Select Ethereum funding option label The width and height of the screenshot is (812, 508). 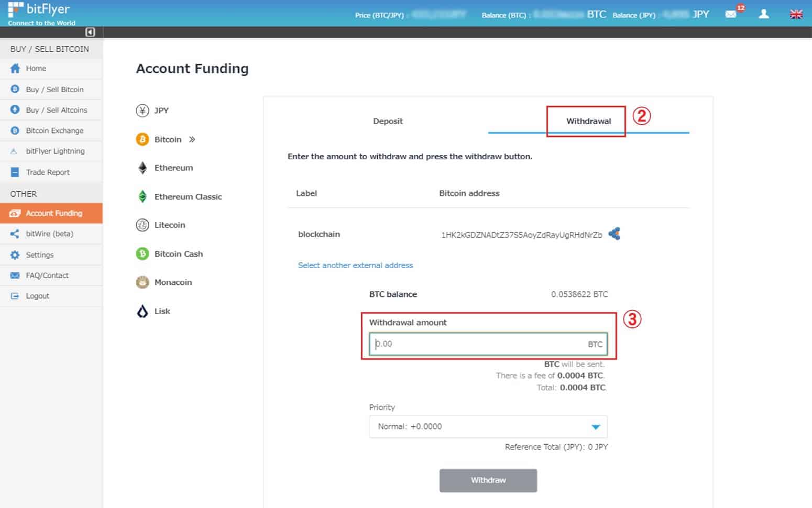(173, 168)
